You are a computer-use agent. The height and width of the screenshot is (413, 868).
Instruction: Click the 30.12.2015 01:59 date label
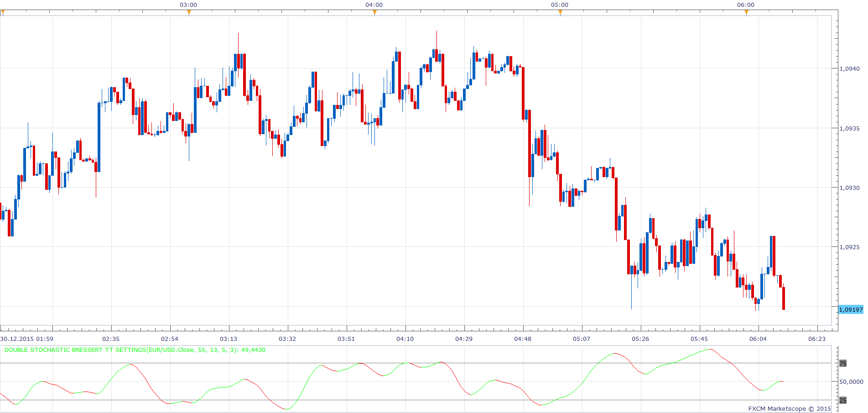tap(27, 339)
